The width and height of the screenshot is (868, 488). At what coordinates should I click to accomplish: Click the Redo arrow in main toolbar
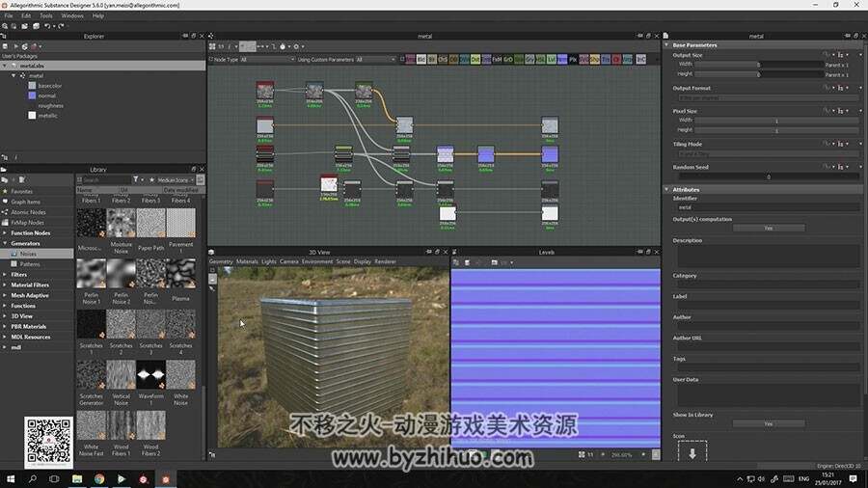61,26
